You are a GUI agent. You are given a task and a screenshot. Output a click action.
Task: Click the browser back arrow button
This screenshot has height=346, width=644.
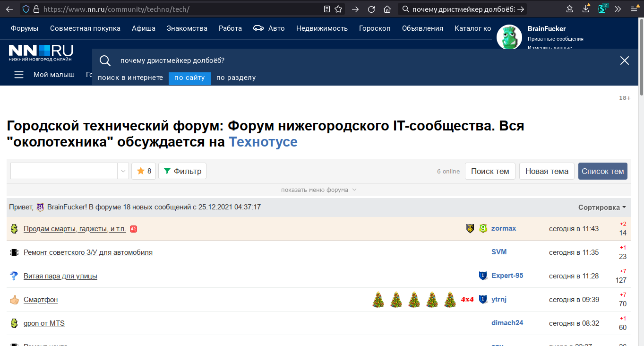[x=9, y=9]
